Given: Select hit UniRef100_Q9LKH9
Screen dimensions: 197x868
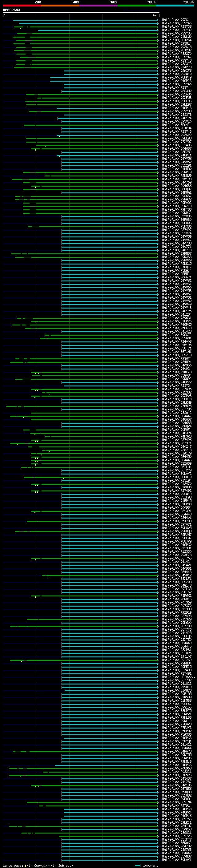Looking at the screenshot, I should 176,403.
